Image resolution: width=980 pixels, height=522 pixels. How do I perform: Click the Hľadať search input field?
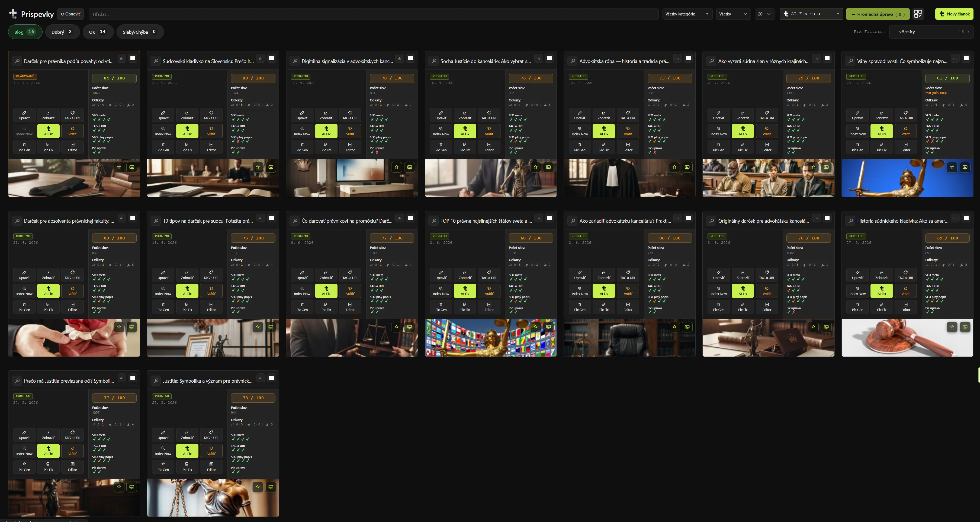[373, 14]
